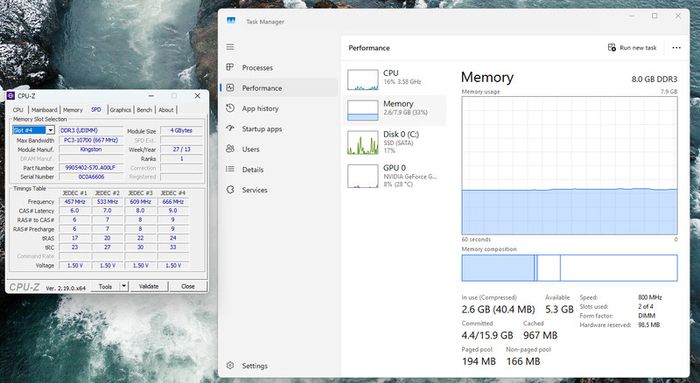Click the 8.0 GB DDR3 label

click(x=654, y=79)
